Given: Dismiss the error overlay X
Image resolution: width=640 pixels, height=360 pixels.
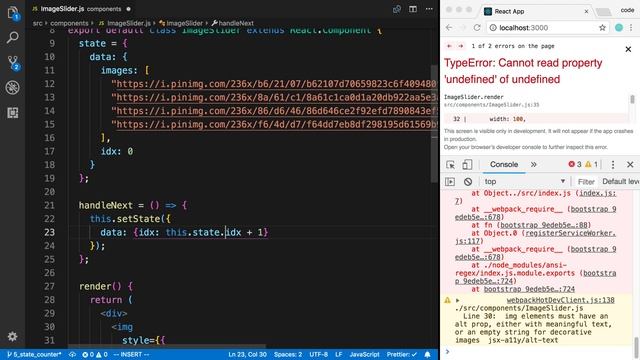Looking at the screenshot, I should tap(628, 49).
